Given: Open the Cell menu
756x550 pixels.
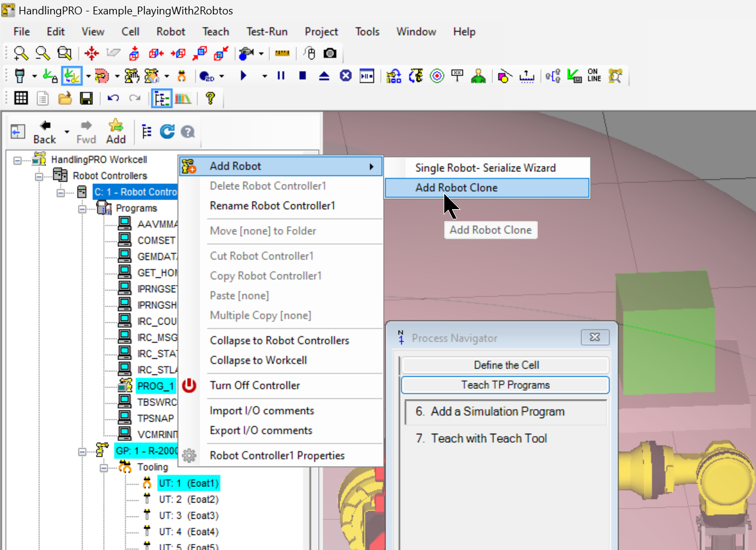Looking at the screenshot, I should coord(131,32).
